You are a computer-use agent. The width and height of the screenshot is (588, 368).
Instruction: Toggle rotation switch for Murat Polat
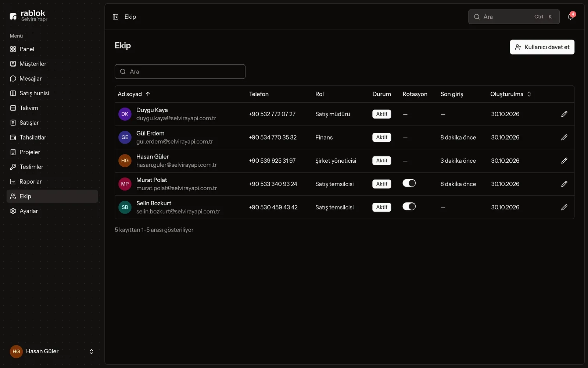tap(409, 183)
